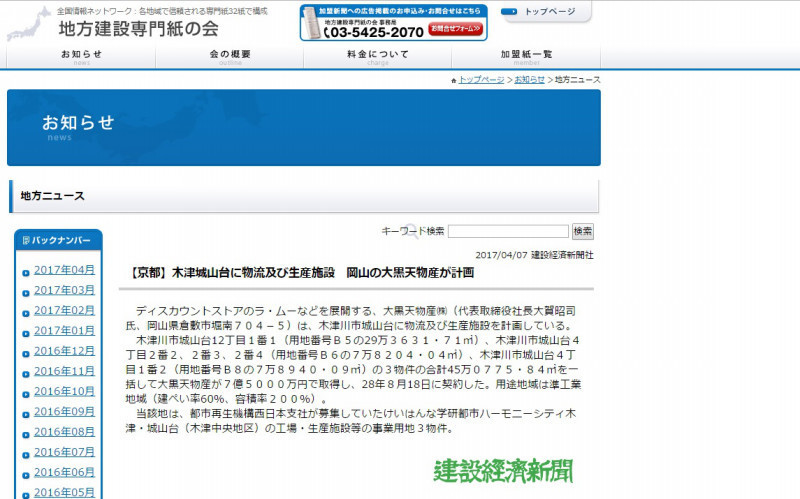Focus the キーワード検索 input field
Image resolution: width=800 pixels, height=499 pixels.
pos(508,231)
